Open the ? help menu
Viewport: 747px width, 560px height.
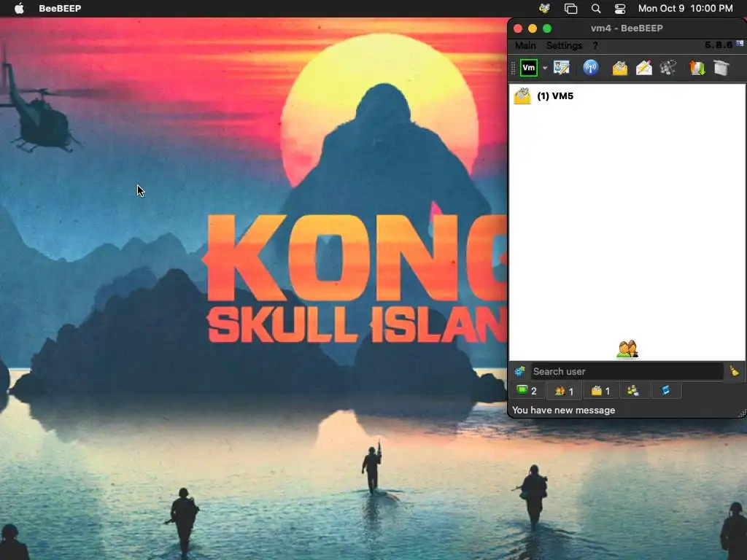coord(595,46)
